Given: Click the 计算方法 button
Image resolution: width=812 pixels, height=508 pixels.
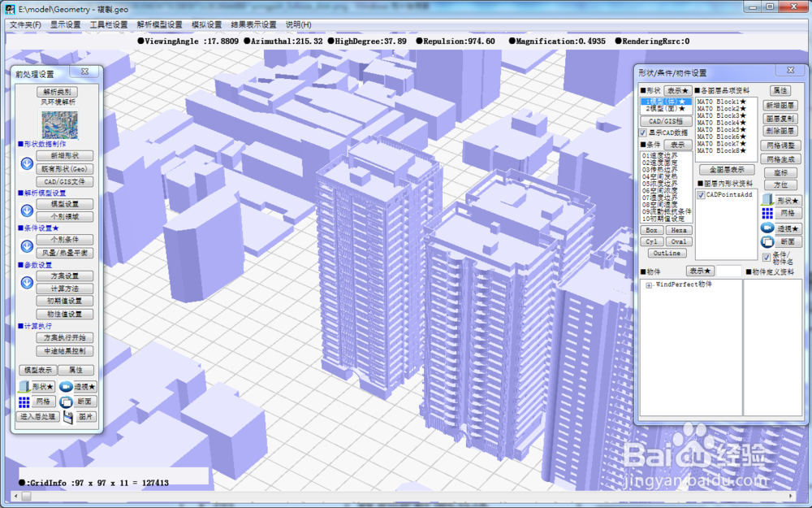Looking at the screenshot, I should [x=65, y=289].
